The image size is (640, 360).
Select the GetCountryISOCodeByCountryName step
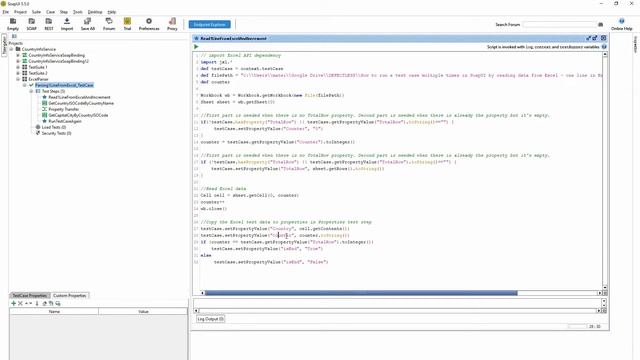click(x=81, y=103)
